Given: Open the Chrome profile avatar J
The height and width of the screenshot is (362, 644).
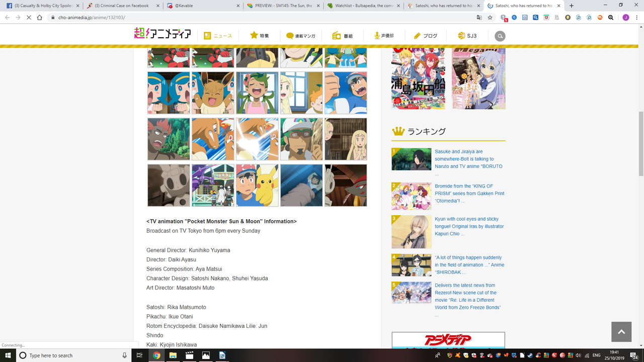Looking at the screenshot, I should (626, 17).
